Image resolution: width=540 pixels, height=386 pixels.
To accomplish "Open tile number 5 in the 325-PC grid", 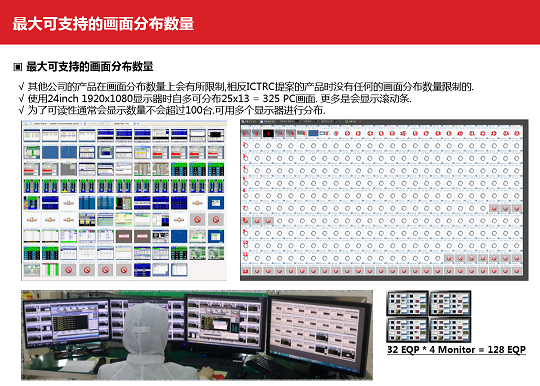I will pos(291,133).
